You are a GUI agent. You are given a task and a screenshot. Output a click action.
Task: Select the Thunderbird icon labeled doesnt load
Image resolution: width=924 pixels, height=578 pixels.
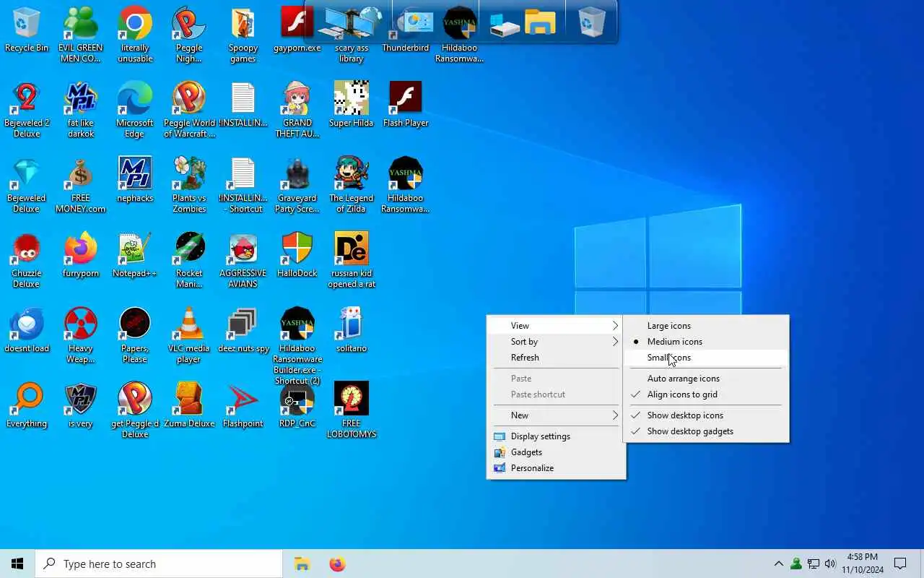(27, 329)
